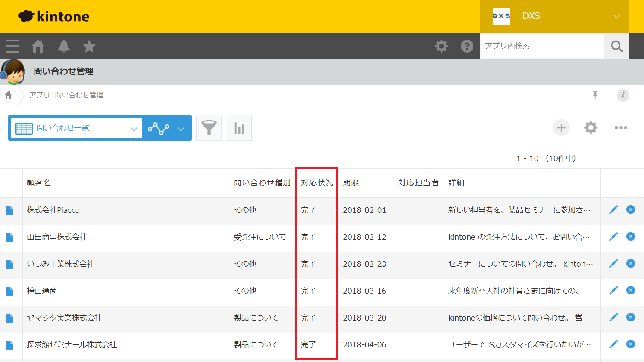
Task: Open the help question mark icon
Action: pyautogui.click(x=467, y=46)
